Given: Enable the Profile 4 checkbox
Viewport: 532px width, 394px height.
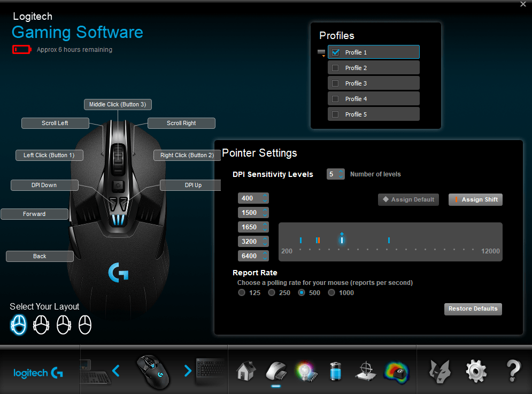Looking at the screenshot, I should click(335, 99).
